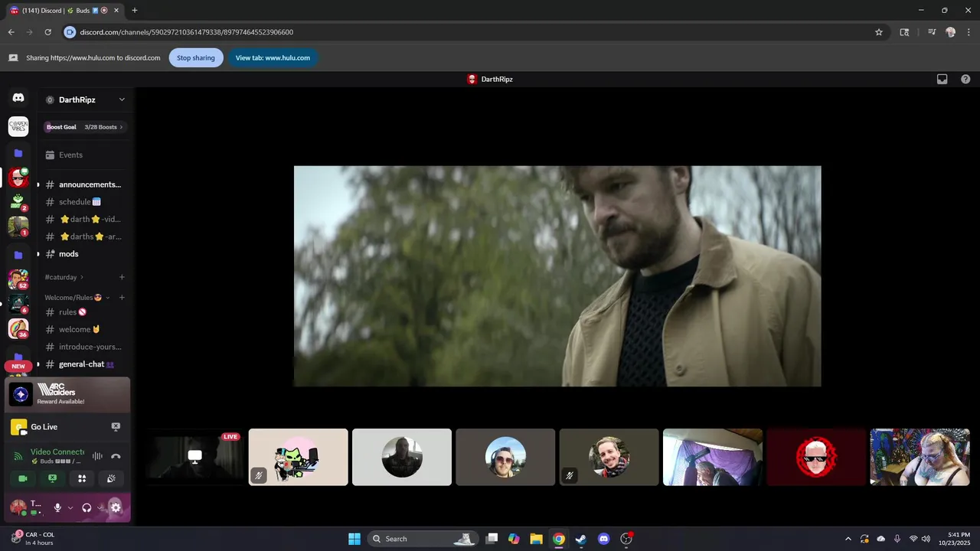The width and height of the screenshot is (980, 551).
Task: Select the red avatar participant tile
Action: (816, 457)
